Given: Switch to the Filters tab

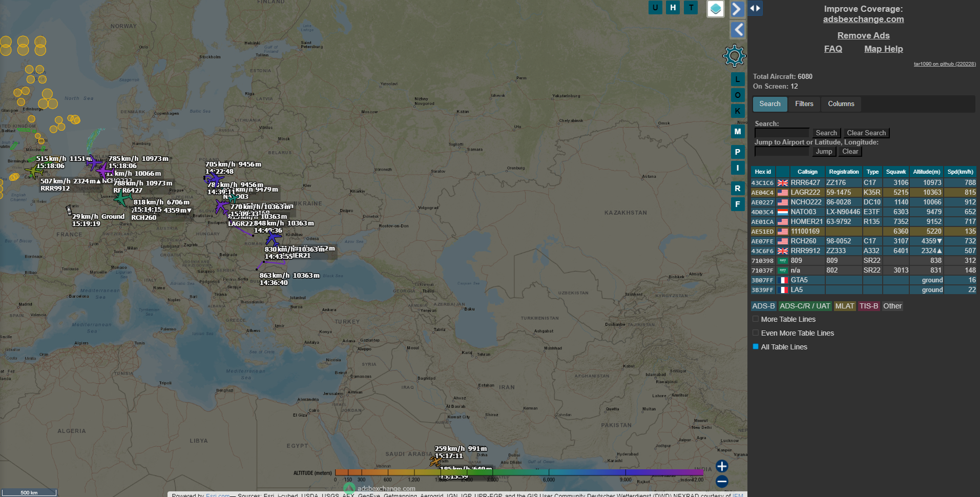Looking at the screenshot, I should point(804,104).
